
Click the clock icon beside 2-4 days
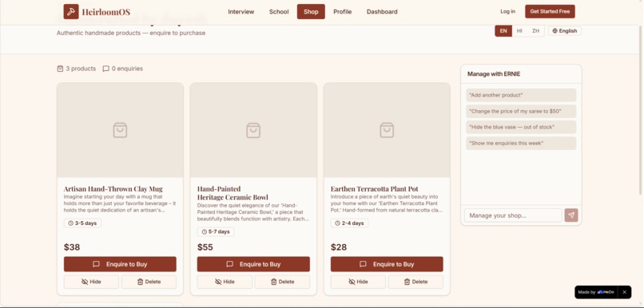[x=338, y=223]
